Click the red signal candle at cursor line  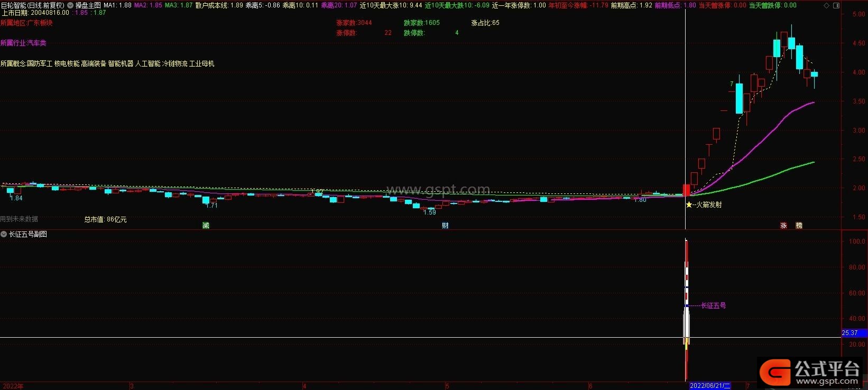686,190
